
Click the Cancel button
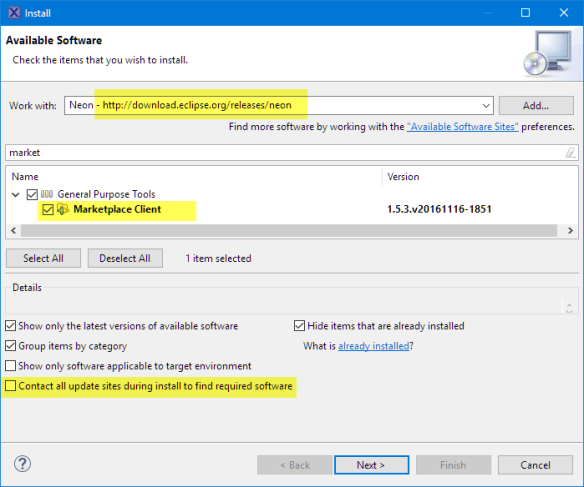(x=535, y=465)
